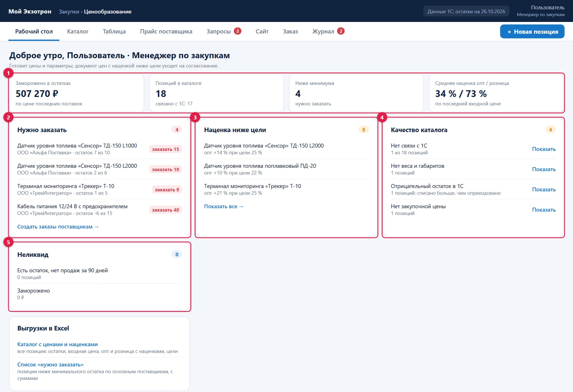The width and height of the screenshot is (573, 392).
Task: Click the Неликвид count badge 0
Action: click(x=177, y=254)
